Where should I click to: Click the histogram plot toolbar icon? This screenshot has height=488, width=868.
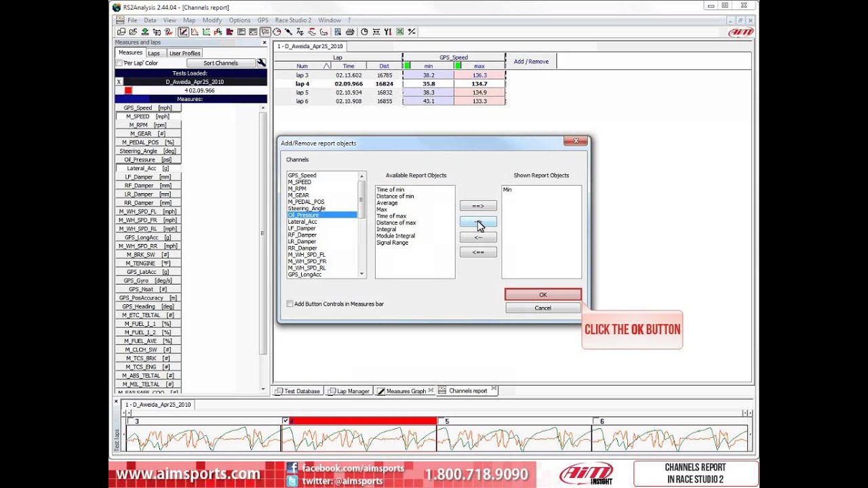(x=195, y=31)
